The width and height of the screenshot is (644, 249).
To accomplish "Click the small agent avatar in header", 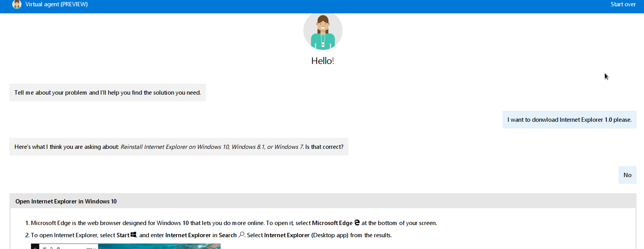I will tap(17, 4).
